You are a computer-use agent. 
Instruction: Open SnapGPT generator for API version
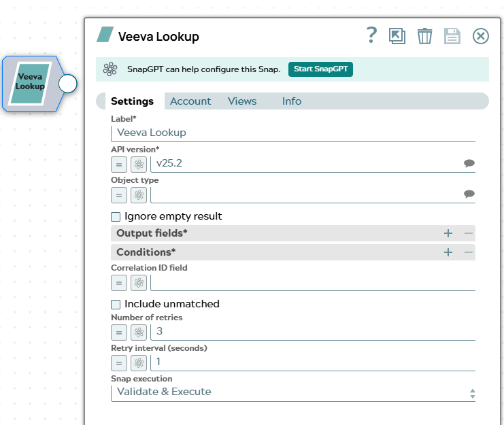[139, 165]
